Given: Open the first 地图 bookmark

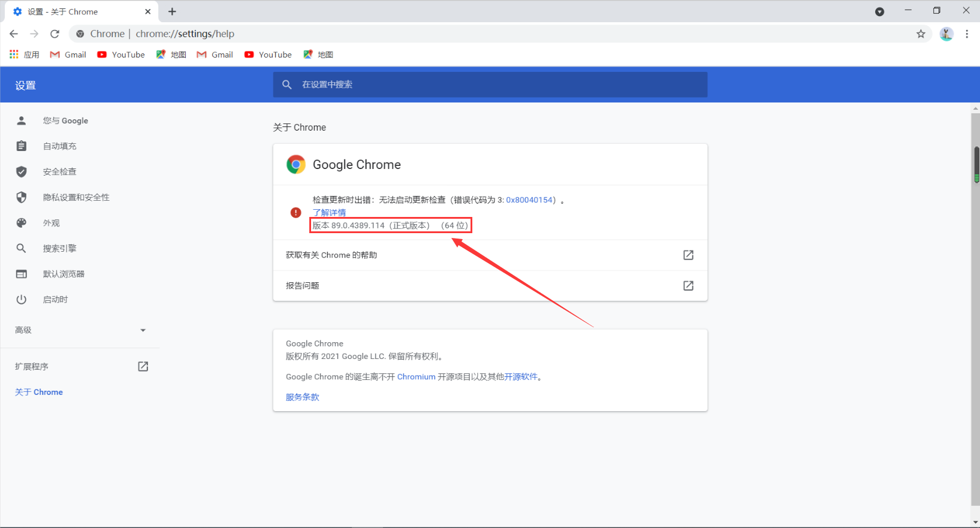Looking at the screenshot, I should click(x=171, y=55).
